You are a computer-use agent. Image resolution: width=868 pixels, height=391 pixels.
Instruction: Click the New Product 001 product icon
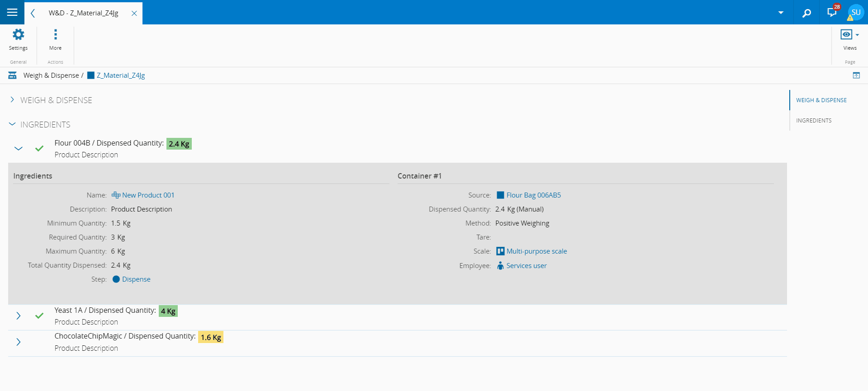pyautogui.click(x=116, y=195)
